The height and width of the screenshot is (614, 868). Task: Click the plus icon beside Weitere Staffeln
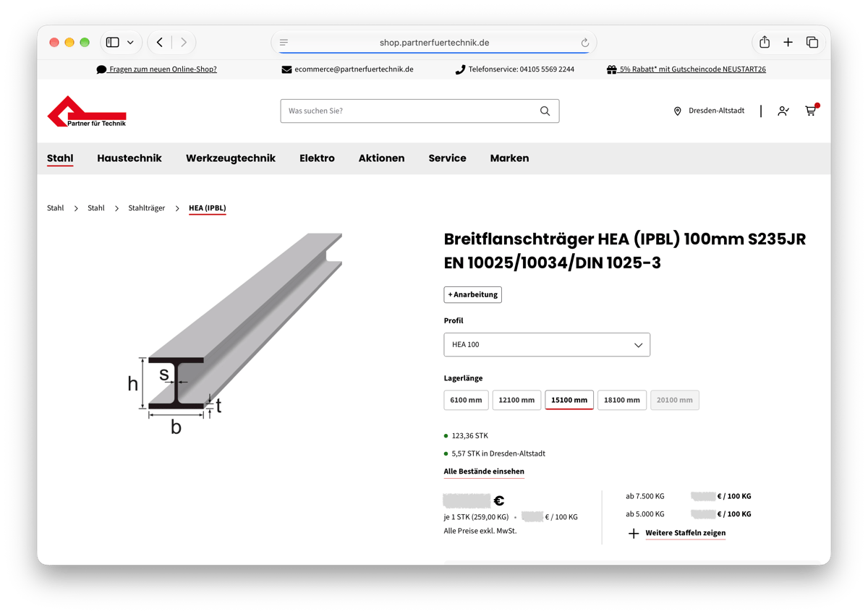click(x=634, y=534)
